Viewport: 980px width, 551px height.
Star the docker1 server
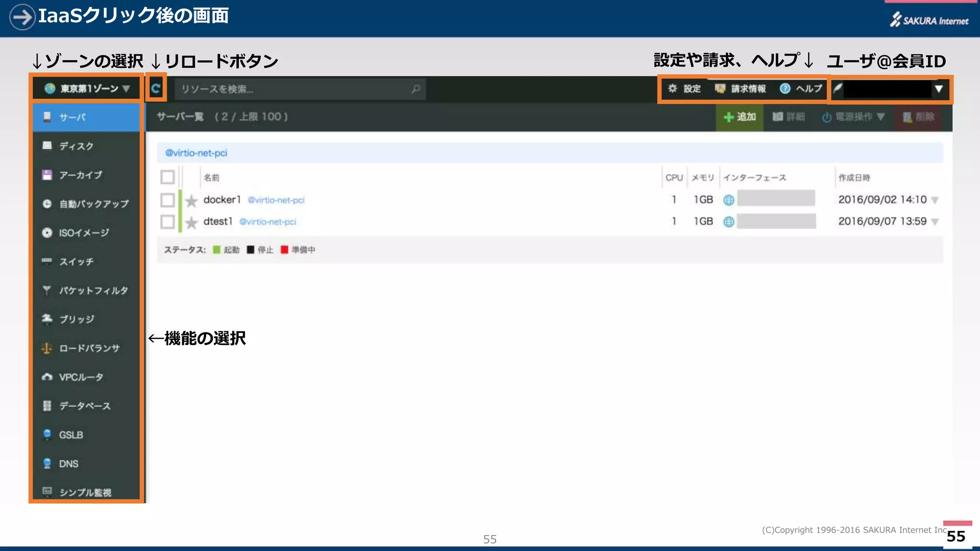click(191, 200)
